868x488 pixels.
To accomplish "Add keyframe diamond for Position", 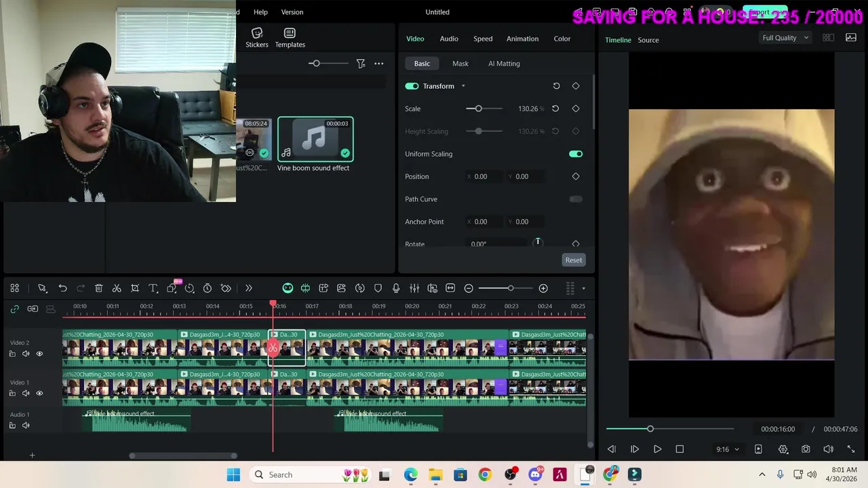I will (x=576, y=176).
